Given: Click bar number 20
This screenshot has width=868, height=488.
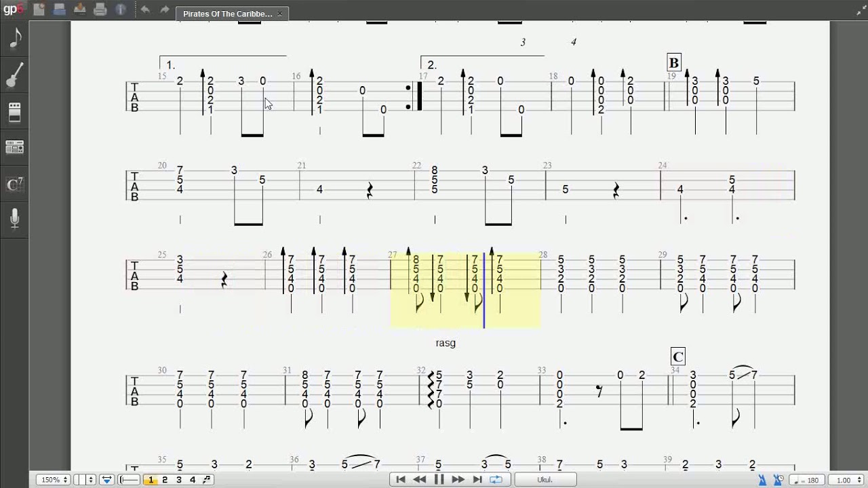Looking at the screenshot, I should pos(162,165).
